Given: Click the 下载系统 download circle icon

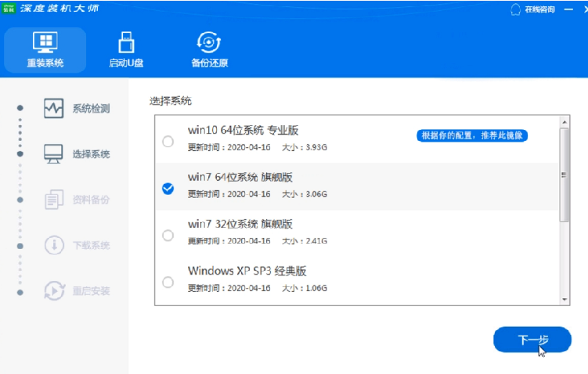Looking at the screenshot, I should click(53, 245).
